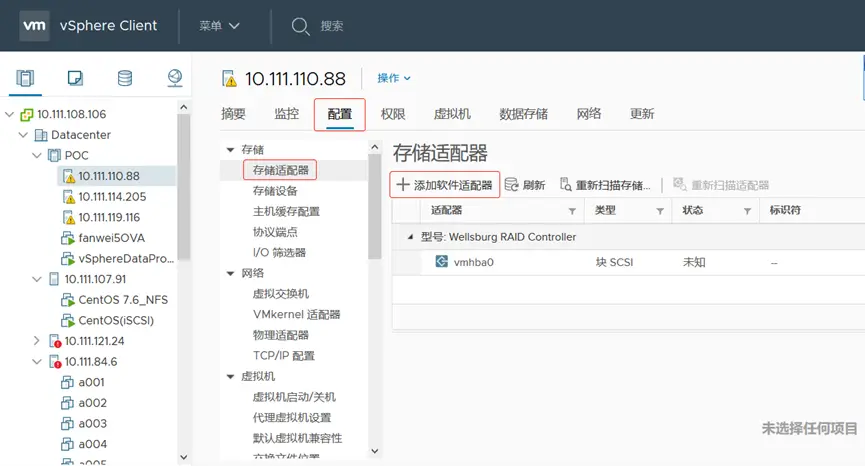
Task: Open the 操作 actions dropdown
Action: (x=394, y=78)
